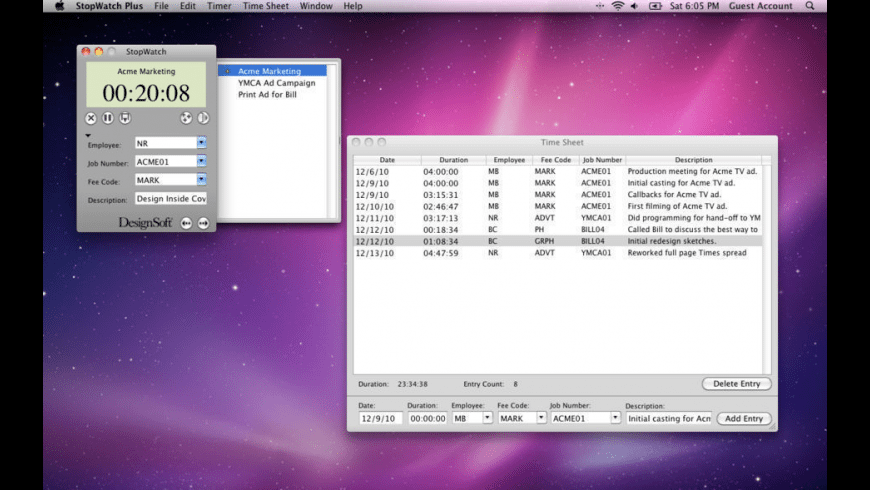Click the Time Sheet entry Description field
This screenshot has height=490, width=870.
(x=669, y=418)
